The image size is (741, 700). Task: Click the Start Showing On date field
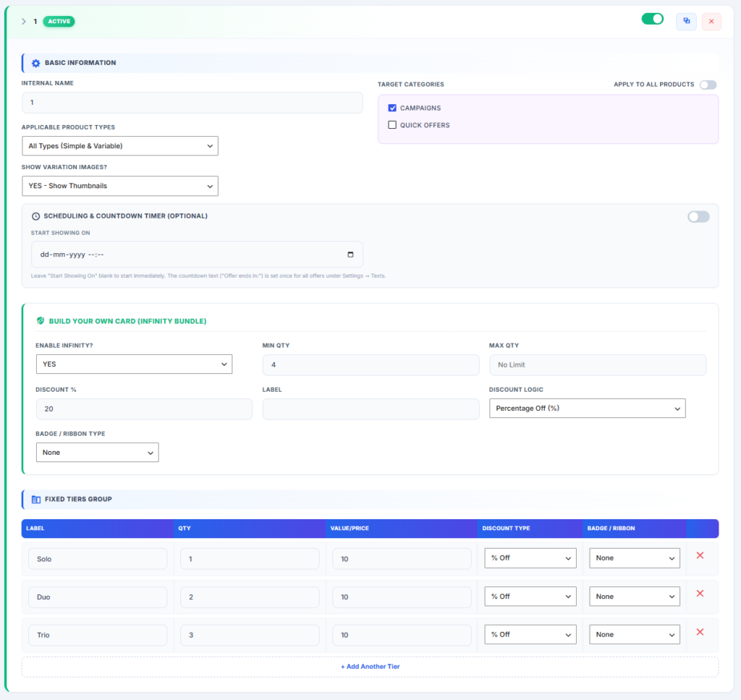click(197, 255)
